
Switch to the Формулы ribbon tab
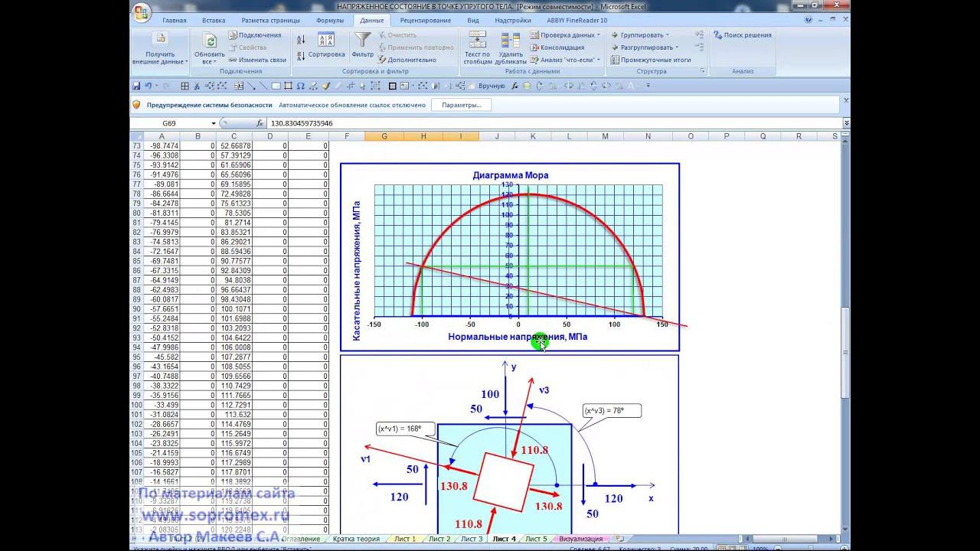[x=329, y=21]
